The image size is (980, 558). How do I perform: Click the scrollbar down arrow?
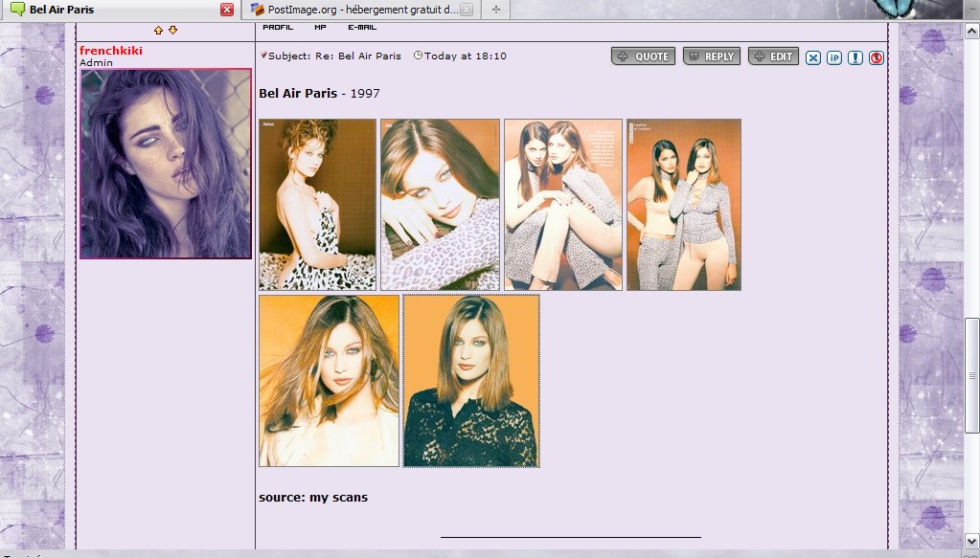972,541
